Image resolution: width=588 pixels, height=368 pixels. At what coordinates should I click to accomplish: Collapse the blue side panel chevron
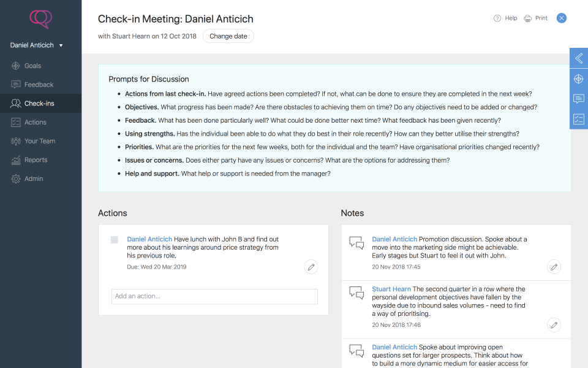click(x=578, y=59)
